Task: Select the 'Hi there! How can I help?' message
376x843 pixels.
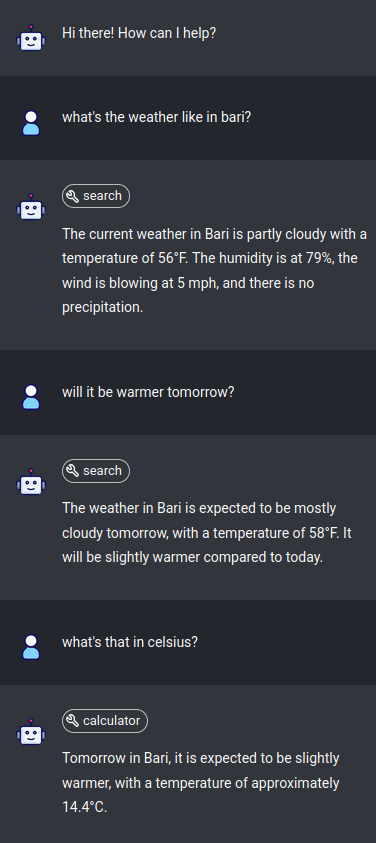Action: (x=139, y=33)
